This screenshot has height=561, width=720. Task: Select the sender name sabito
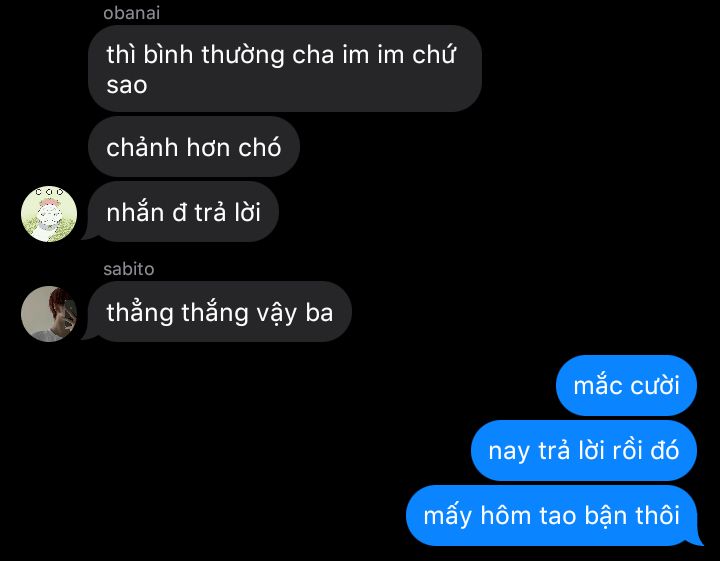[129, 269]
